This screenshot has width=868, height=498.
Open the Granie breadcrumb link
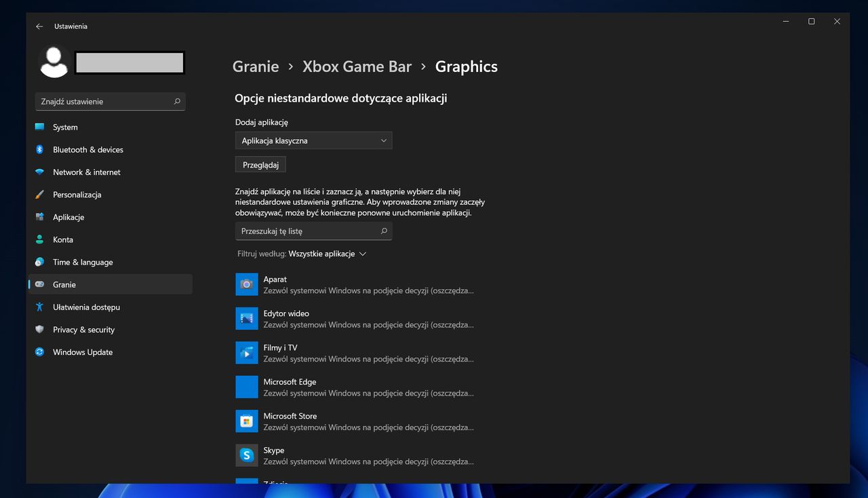pyautogui.click(x=256, y=66)
